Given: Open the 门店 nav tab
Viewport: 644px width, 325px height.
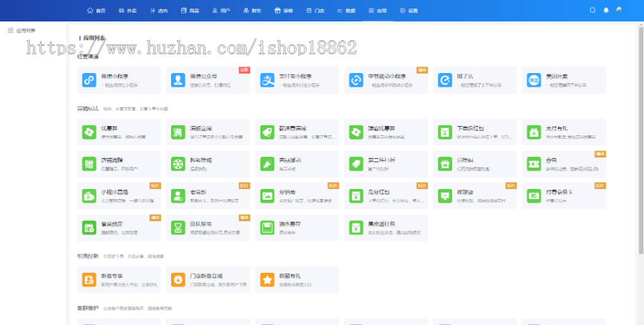Looking at the screenshot, I should tap(315, 11).
